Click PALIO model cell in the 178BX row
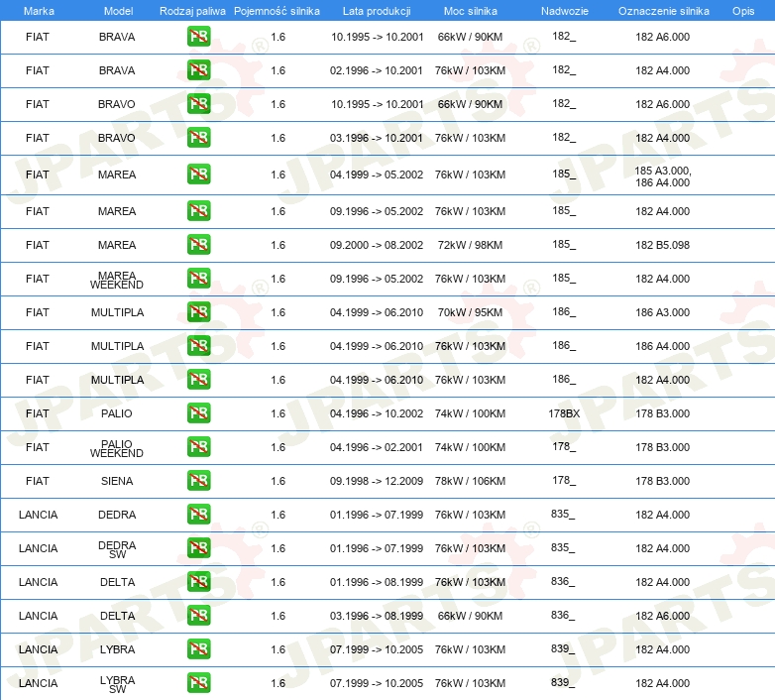The width and height of the screenshot is (775, 700). pos(117,413)
